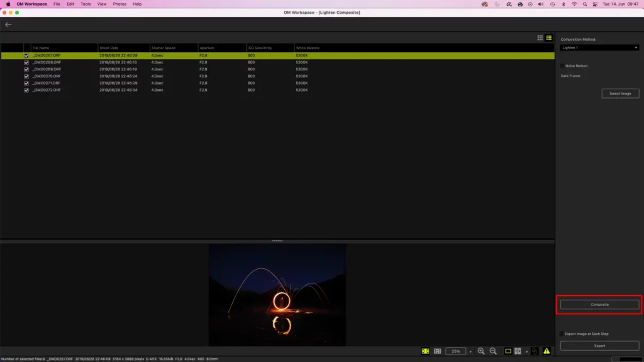Viewport: 644px width, 362px height.
Task: Expand the compare view layout dropdown arrow
Action: (526, 351)
